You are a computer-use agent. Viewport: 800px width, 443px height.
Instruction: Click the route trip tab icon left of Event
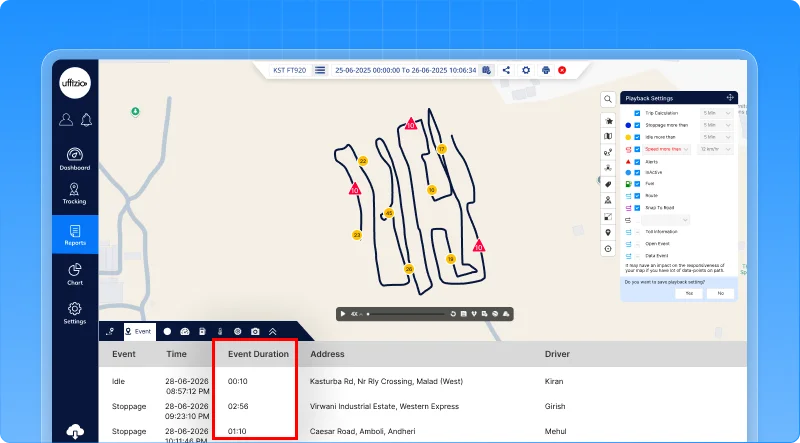tap(110, 331)
